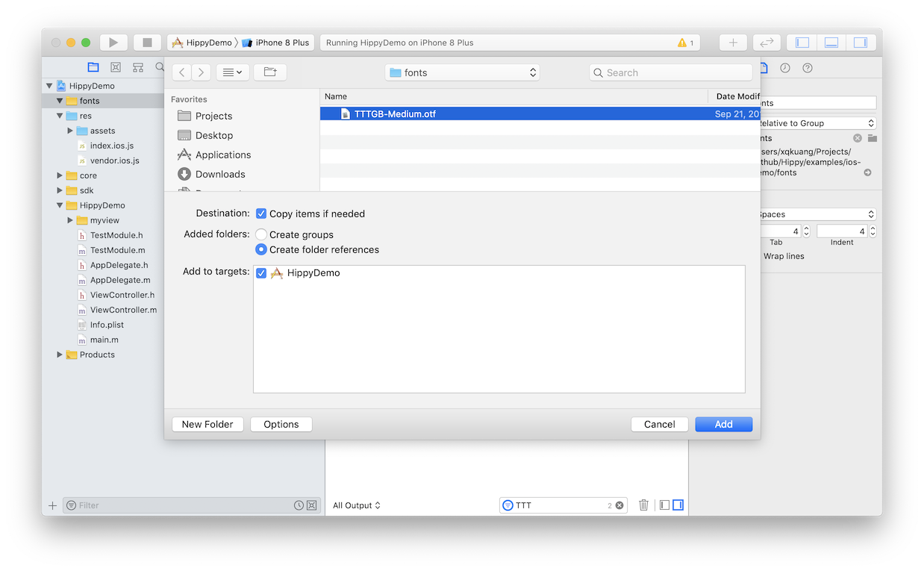This screenshot has width=924, height=571.
Task: Select Applications in Favorites sidebar
Action: pyautogui.click(x=213, y=155)
